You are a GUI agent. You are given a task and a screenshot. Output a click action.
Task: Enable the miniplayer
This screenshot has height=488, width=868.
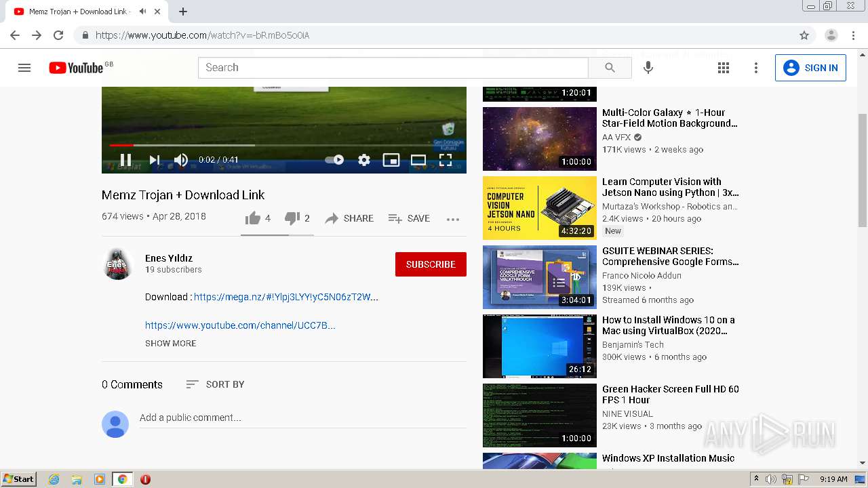point(391,160)
